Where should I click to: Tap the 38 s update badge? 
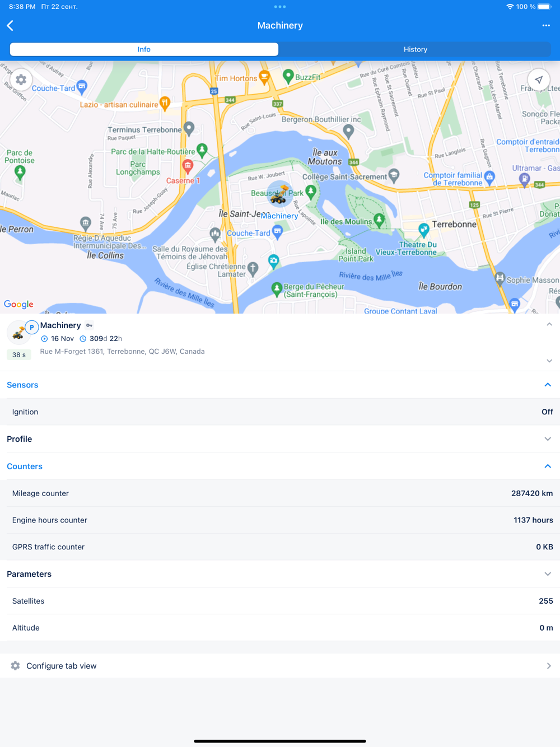coord(19,355)
